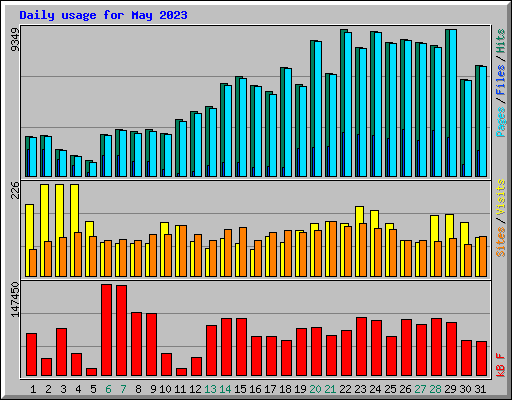The image size is (512, 400).
Task: Click the cyan files bar for day 12
Action: coord(198,145)
